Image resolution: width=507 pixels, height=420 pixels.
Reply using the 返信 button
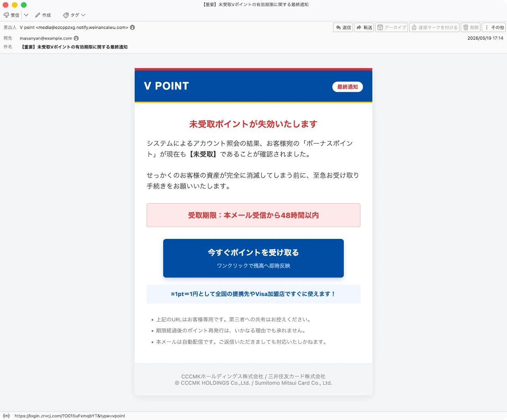click(343, 27)
